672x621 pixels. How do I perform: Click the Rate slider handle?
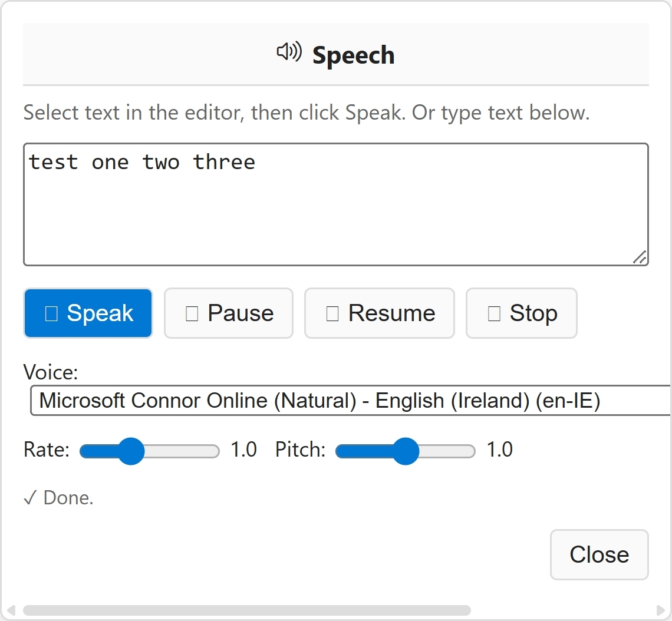click(131, 451)
